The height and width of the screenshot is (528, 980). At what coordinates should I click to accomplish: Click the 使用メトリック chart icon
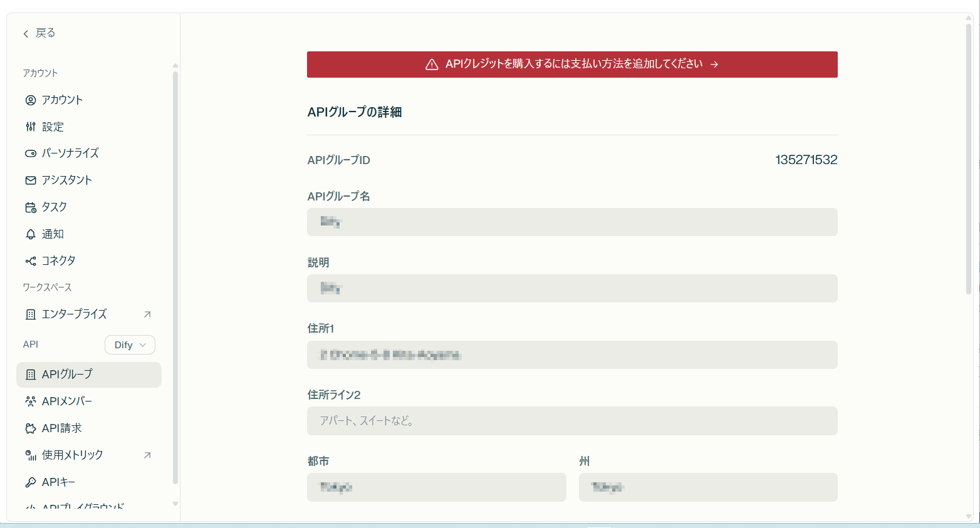[x=31, y=455]
